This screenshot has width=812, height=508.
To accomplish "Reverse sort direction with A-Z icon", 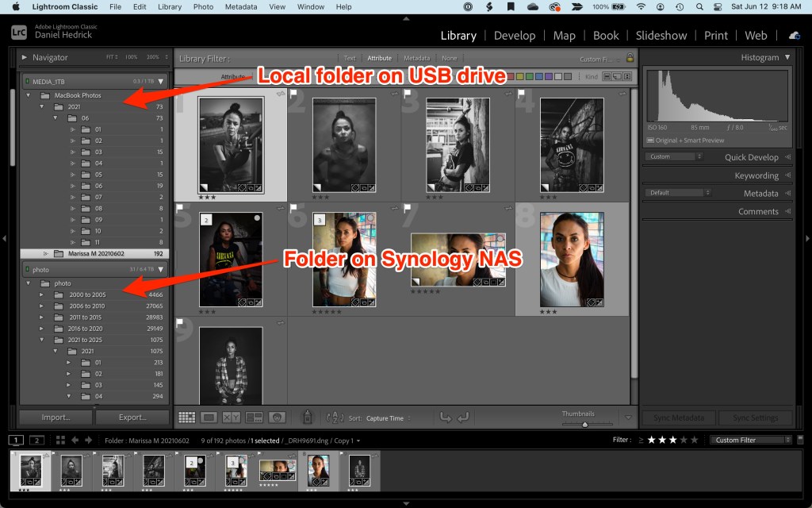I will (335, 418).
